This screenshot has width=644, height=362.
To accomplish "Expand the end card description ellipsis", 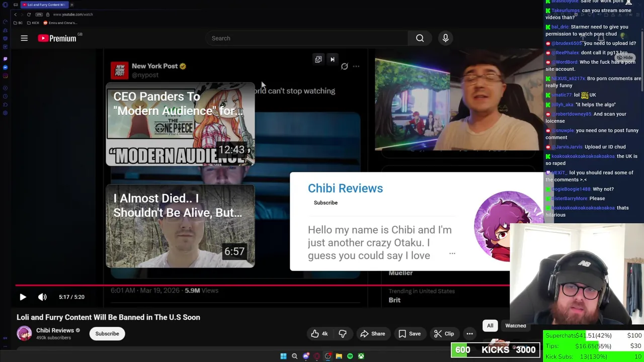I will 452,253.
